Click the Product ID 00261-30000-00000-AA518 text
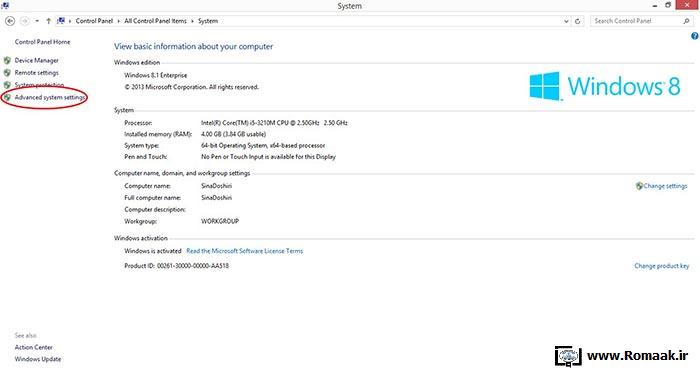Viewport: 700px width, 373px height. (176, 266)
